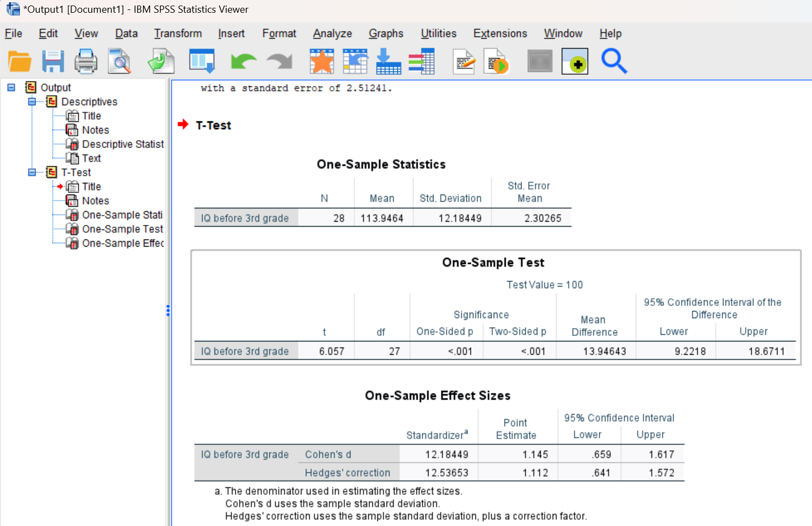
Task: Collapse the T-Test node in outline
Action: pos(32,172)
